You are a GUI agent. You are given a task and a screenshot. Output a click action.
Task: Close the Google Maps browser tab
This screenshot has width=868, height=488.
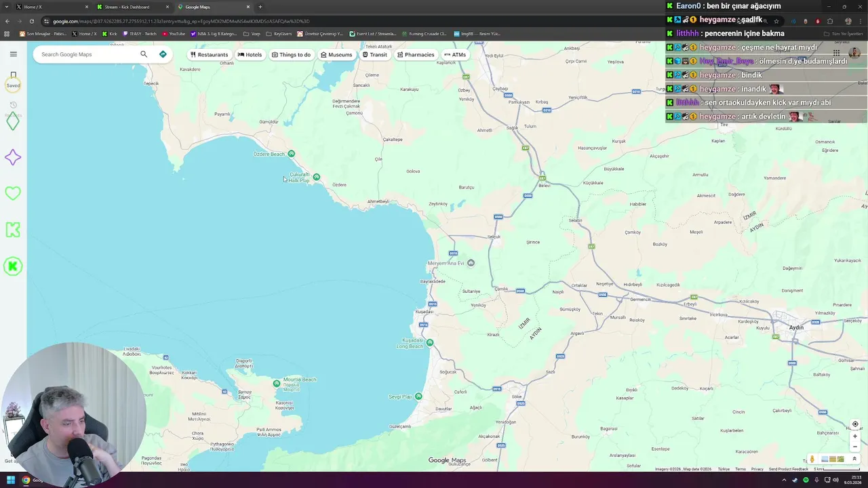tap(248, 7)
